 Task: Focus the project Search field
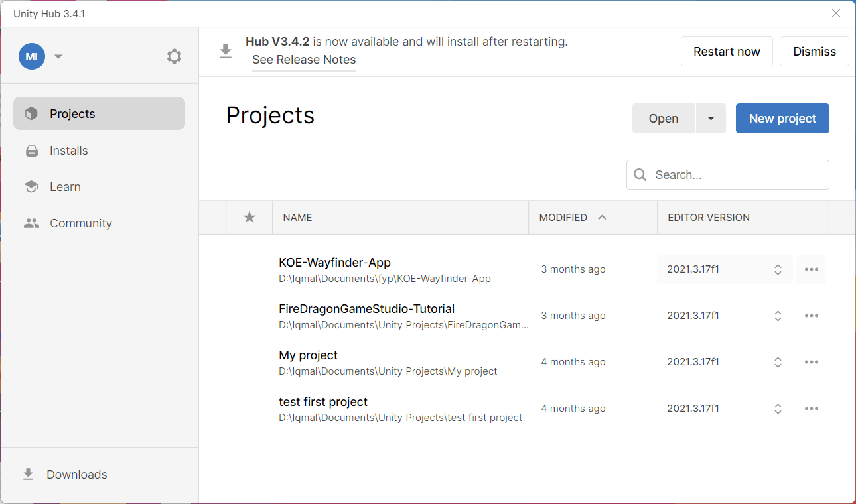tap(728, 175)
